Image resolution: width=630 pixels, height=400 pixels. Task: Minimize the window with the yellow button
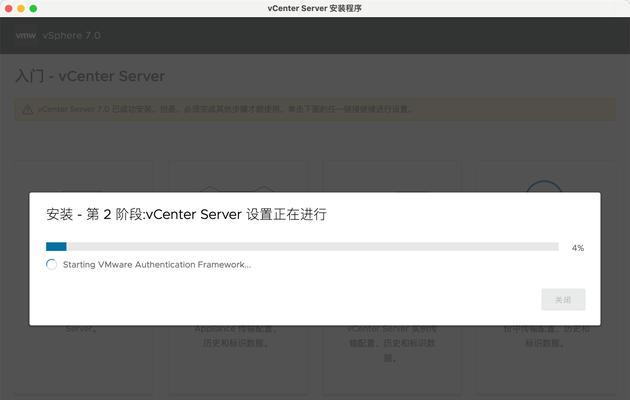(21, 8)
